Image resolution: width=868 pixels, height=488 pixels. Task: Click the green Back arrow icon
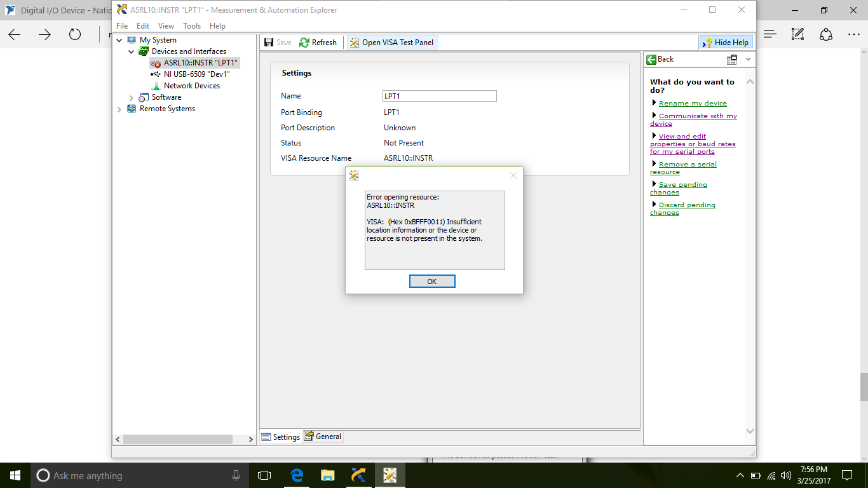(x=651, y=59)
